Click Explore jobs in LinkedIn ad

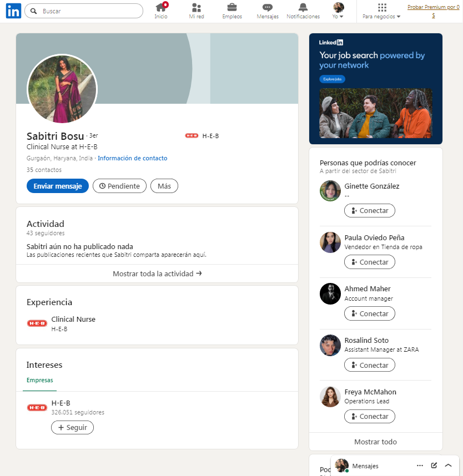[x=332, y=79]
